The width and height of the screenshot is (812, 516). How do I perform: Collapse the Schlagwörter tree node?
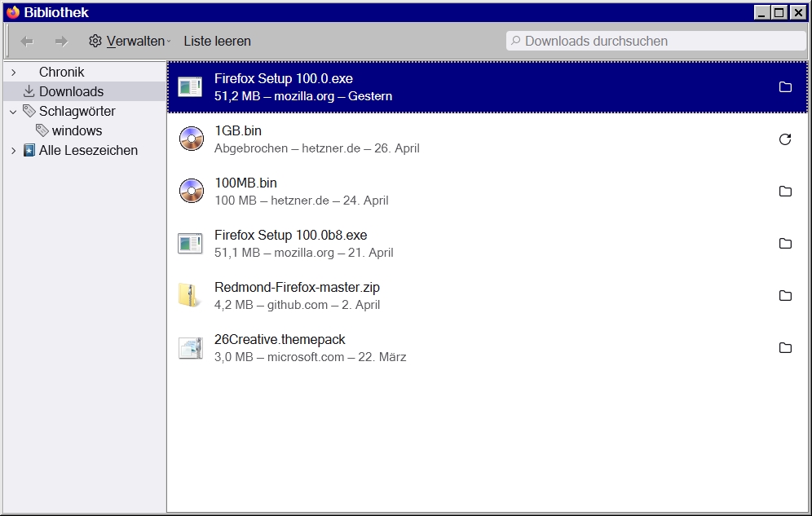(14, 112)
